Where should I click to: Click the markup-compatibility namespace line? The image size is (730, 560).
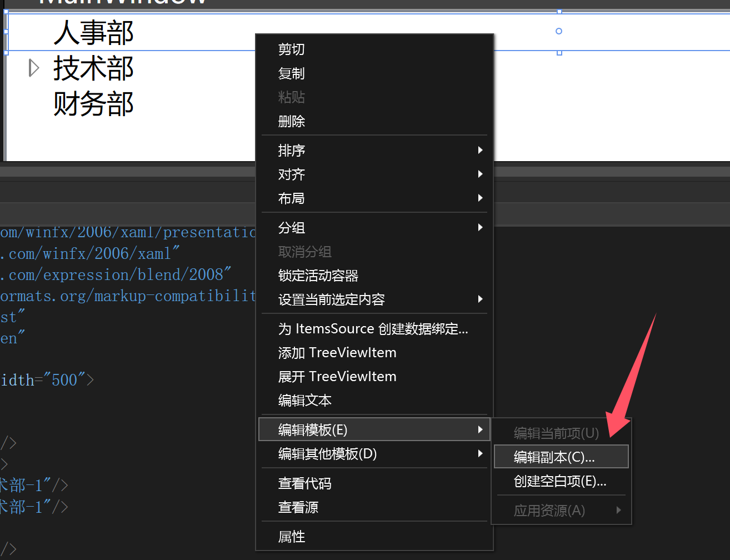pyautogui.click(x=128, y=296)
